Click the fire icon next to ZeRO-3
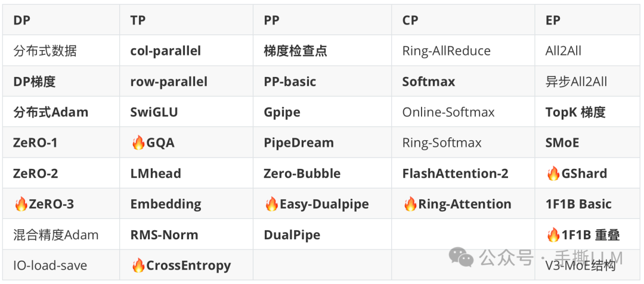Screen dimensions: 644x284 (21, 205)
